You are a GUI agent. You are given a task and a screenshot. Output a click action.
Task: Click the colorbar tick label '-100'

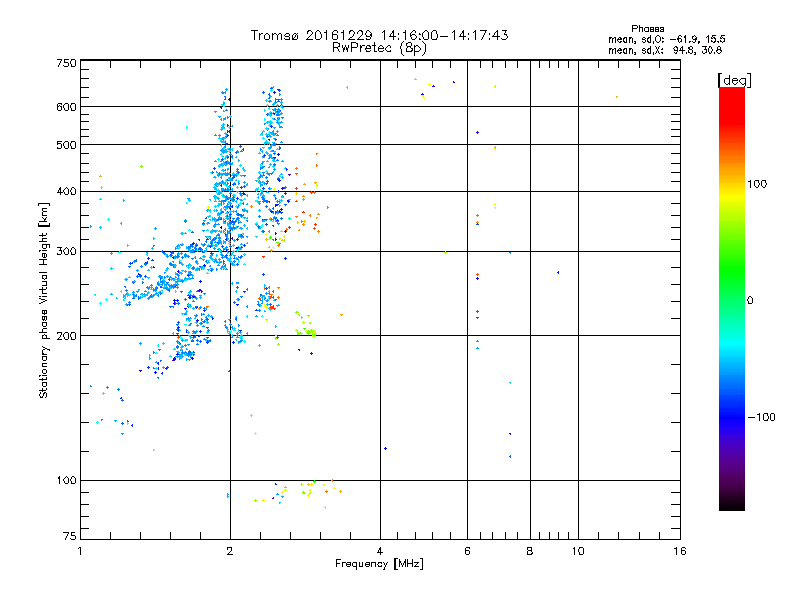pyautogui.click(x=761, y=417)
